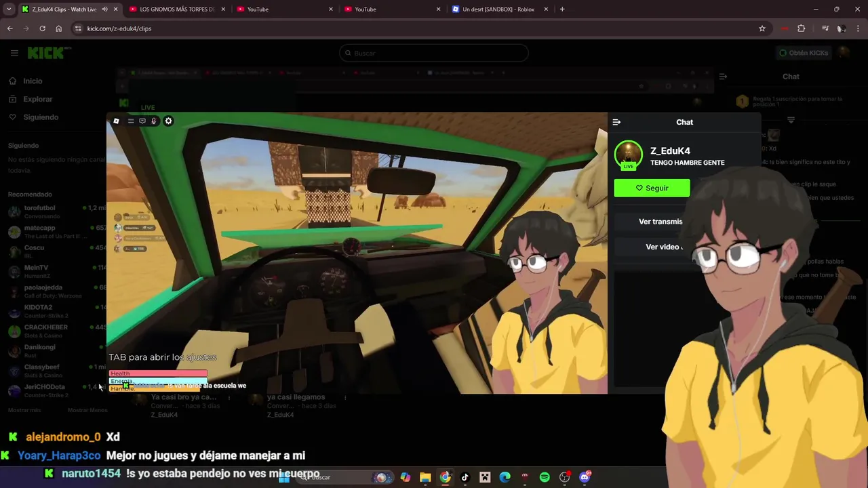The image size is (868, 488).
Task: Click the Ver transmisión button
Action: pyautogui.click(x=660, y=222)
